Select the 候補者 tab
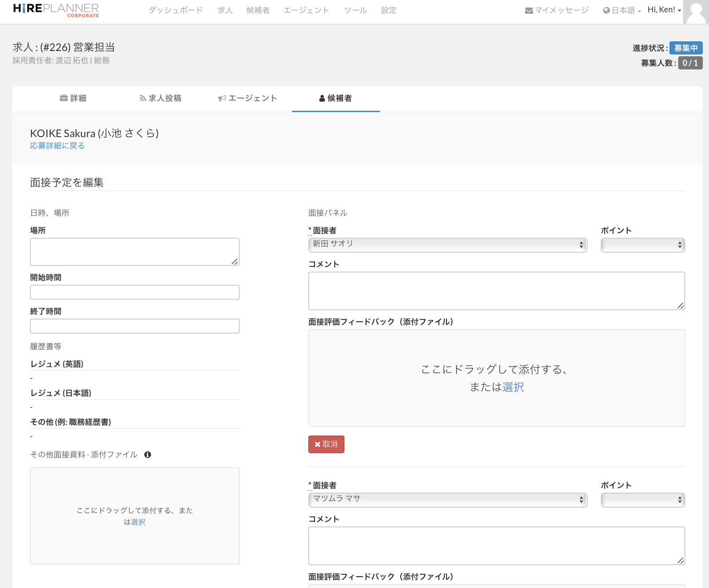 (336, 98)
